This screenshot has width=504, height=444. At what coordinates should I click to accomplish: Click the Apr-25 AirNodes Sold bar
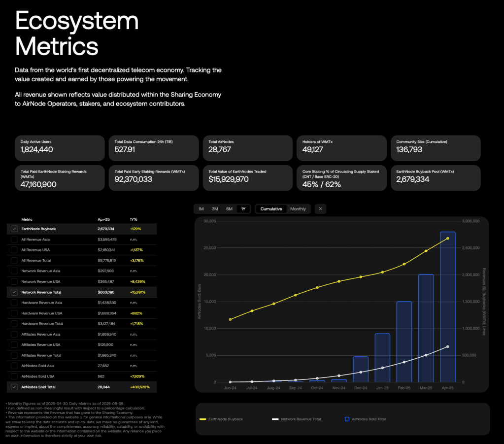pyautogui.click(x=447, y=307)
